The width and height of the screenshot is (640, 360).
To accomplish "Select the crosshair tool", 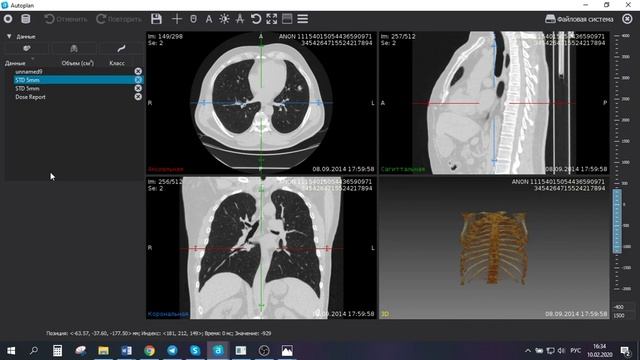I will click(176, 19).
